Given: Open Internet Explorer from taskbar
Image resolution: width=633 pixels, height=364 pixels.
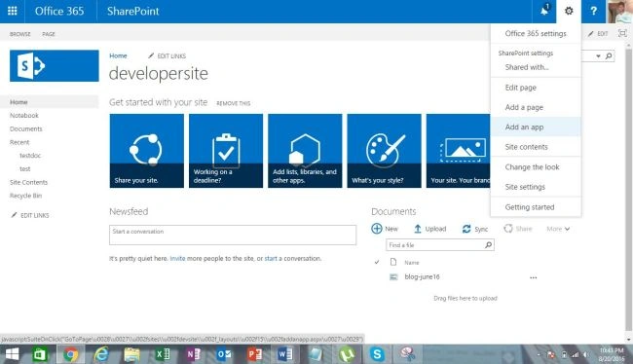Looking at the screenshot, I should [101, 354].
